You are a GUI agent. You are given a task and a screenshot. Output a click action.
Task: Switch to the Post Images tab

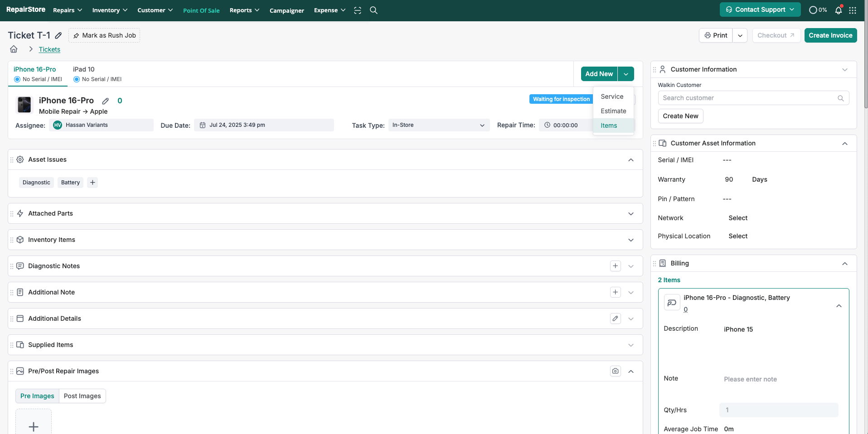[82, 396]
